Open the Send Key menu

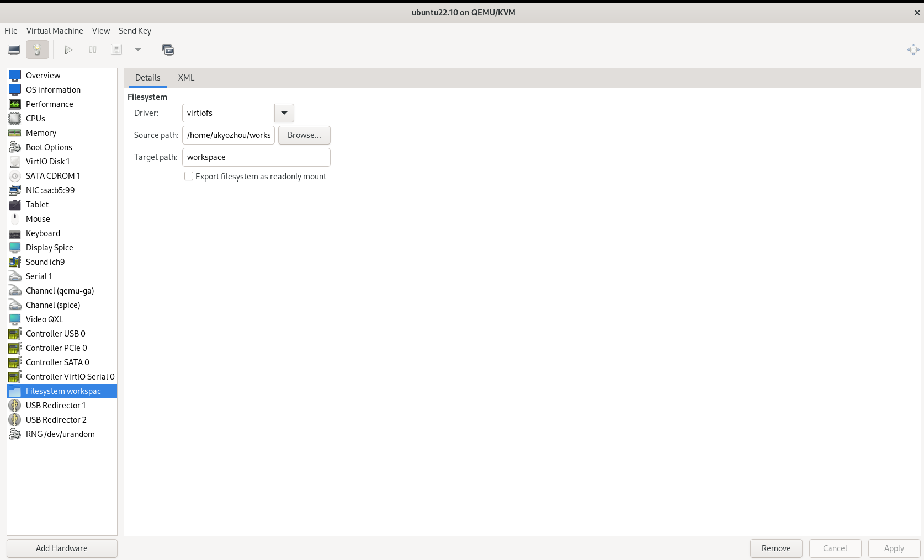pos(135,31)
